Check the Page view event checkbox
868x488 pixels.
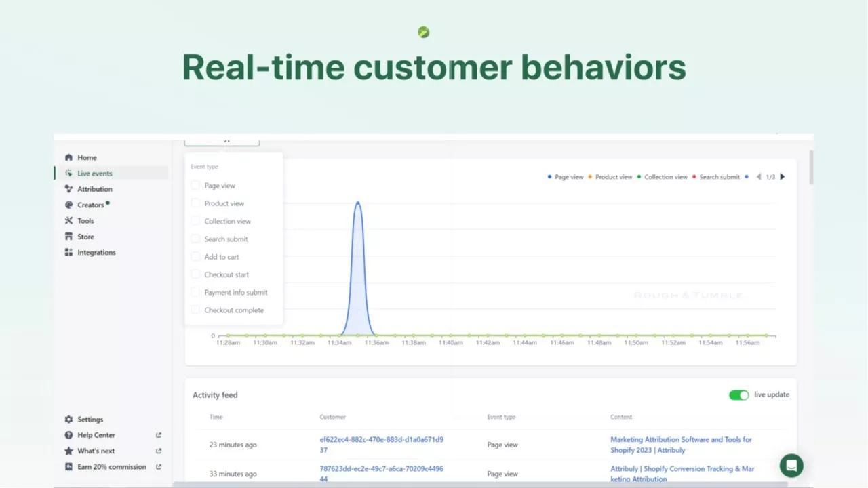click(x=195, y=186)
